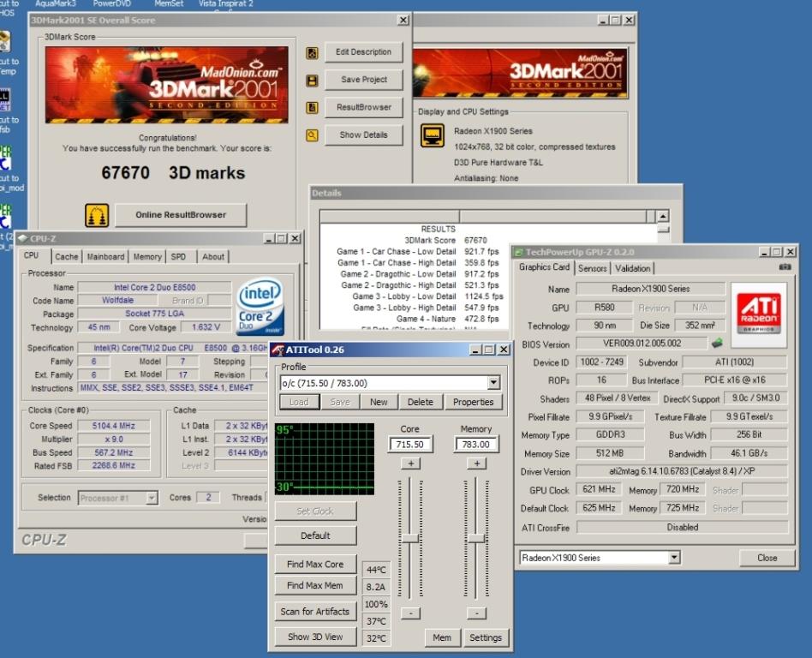
Task: Click the Memory minus decrement button
Action: pos(477,613)
